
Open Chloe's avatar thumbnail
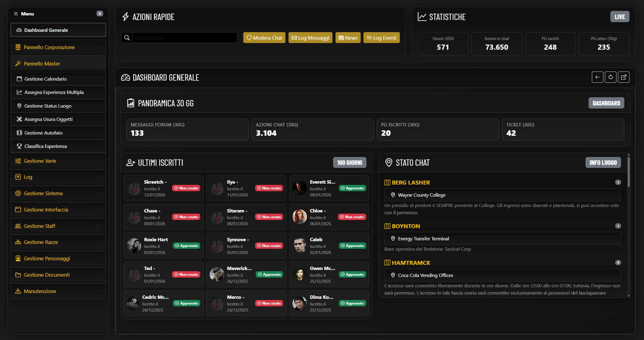coord(300,217)
